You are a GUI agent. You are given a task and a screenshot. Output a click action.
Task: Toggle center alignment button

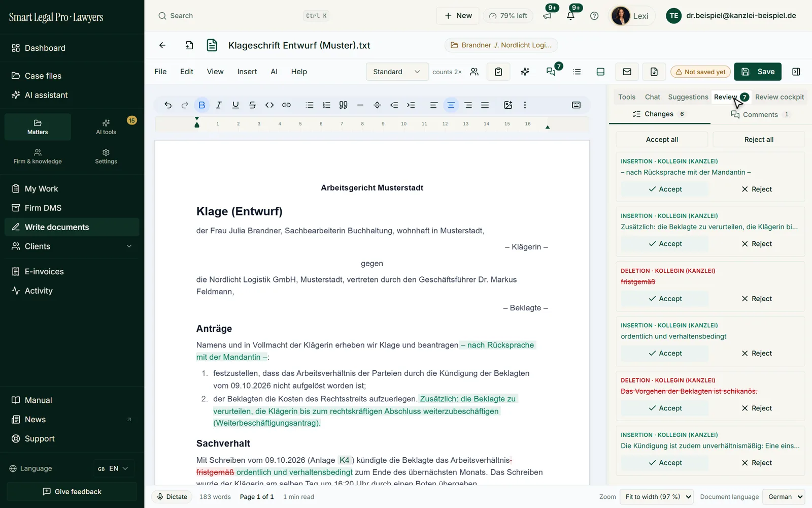[x=451, y=105]
